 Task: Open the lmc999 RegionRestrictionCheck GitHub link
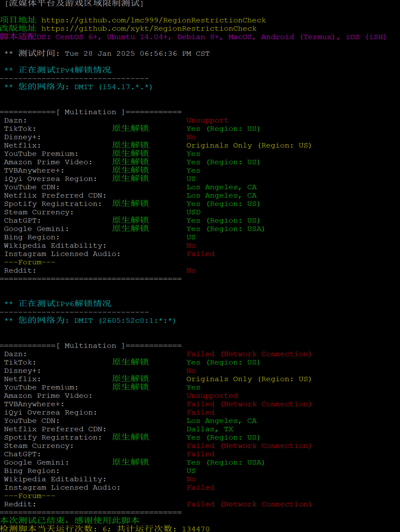tap(154, 20)
